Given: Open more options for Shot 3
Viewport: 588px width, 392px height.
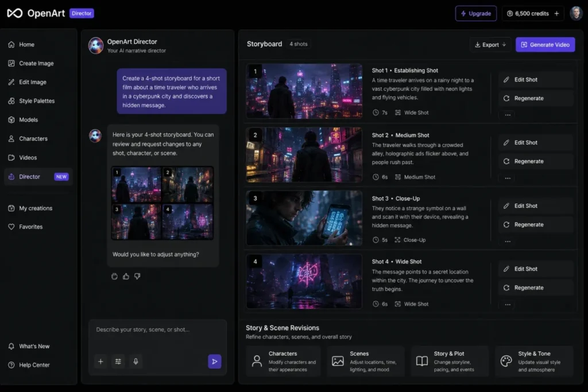Looking at the screenshot, I should click(508, 242).
